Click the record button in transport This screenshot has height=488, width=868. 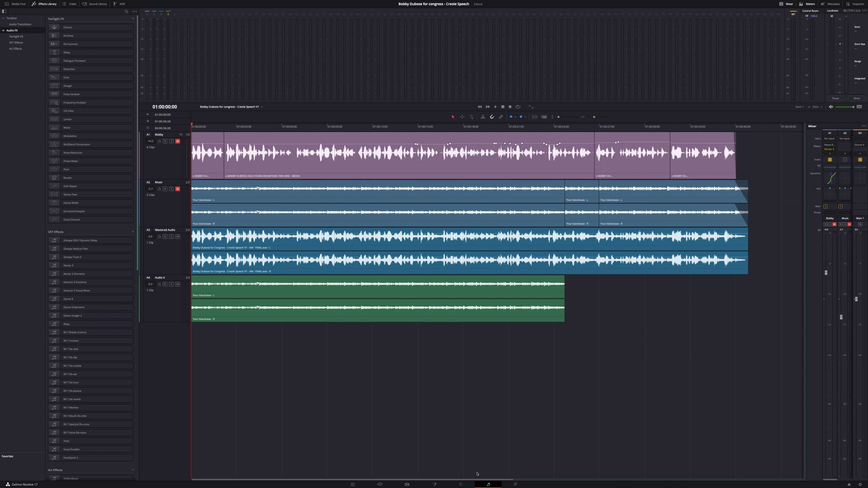[510, 107]
